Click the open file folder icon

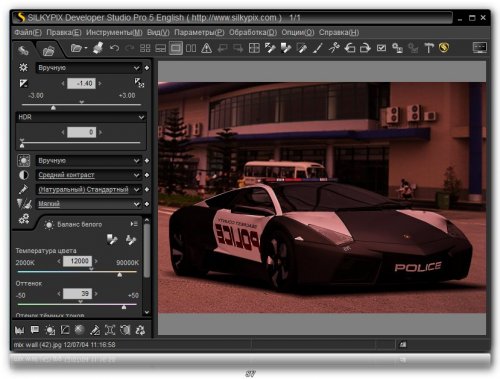76,48
